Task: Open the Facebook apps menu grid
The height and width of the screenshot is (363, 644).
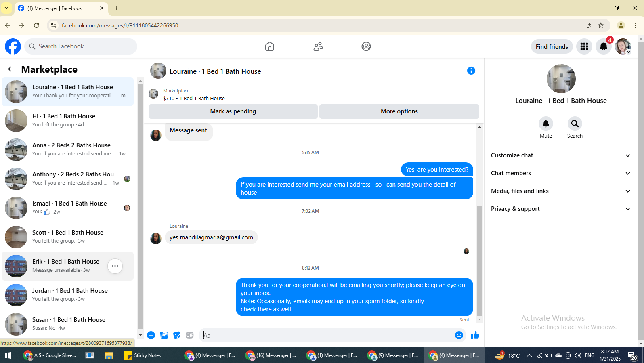Action: click(584, 46)
